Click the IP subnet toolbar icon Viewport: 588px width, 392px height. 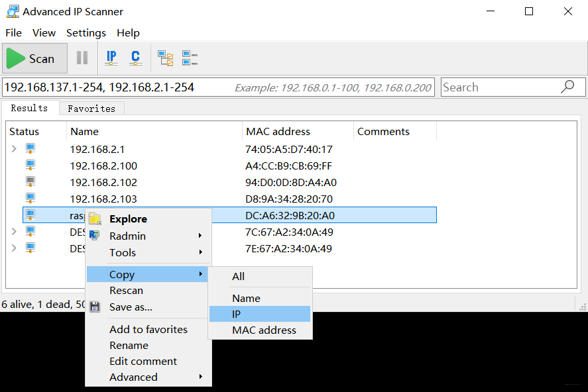point(111,58)
